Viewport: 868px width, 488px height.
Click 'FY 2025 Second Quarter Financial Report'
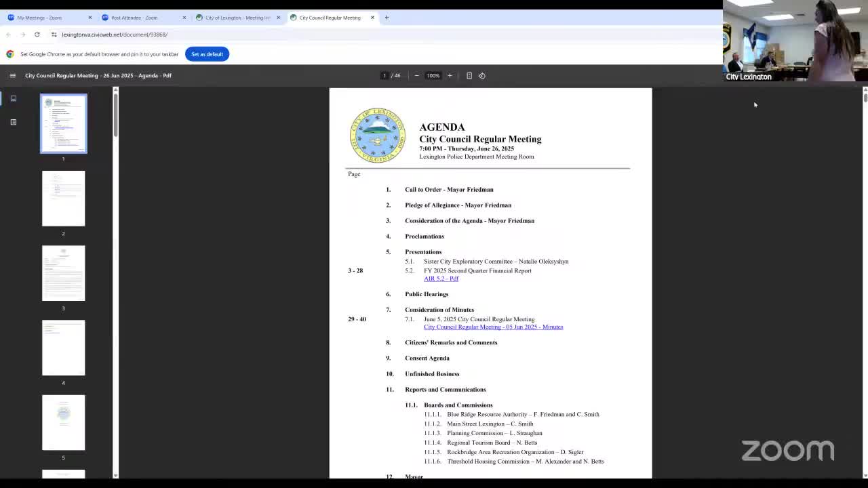tap(477, 271)
